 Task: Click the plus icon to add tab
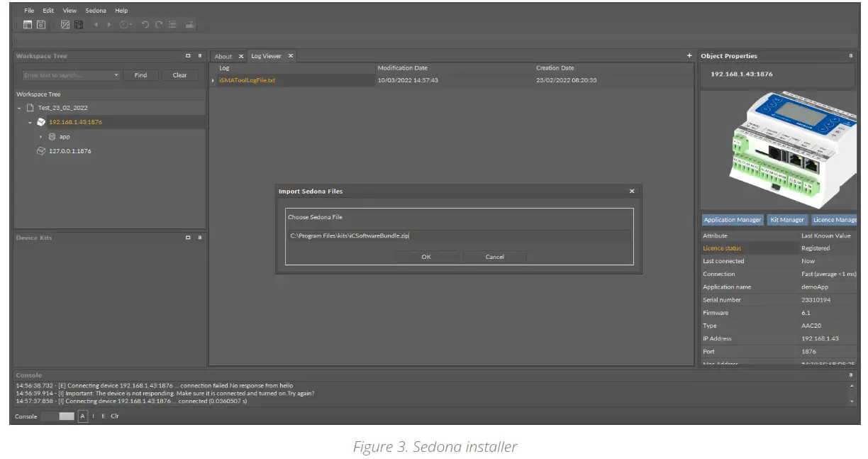tap(689, 56)
